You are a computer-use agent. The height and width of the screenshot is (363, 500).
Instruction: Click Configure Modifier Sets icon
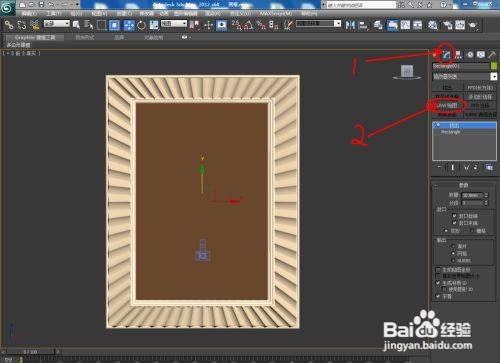coord(489,167)
